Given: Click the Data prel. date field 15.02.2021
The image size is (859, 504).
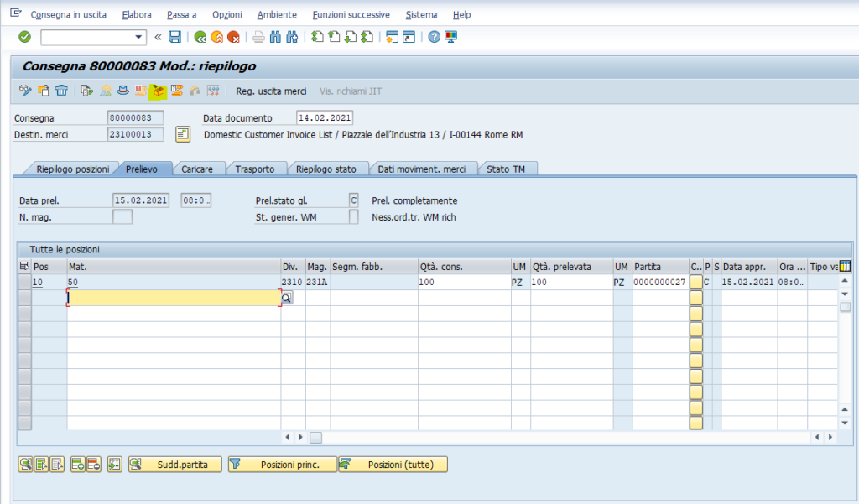Looking at the screenshot, I should click(141, 200).
